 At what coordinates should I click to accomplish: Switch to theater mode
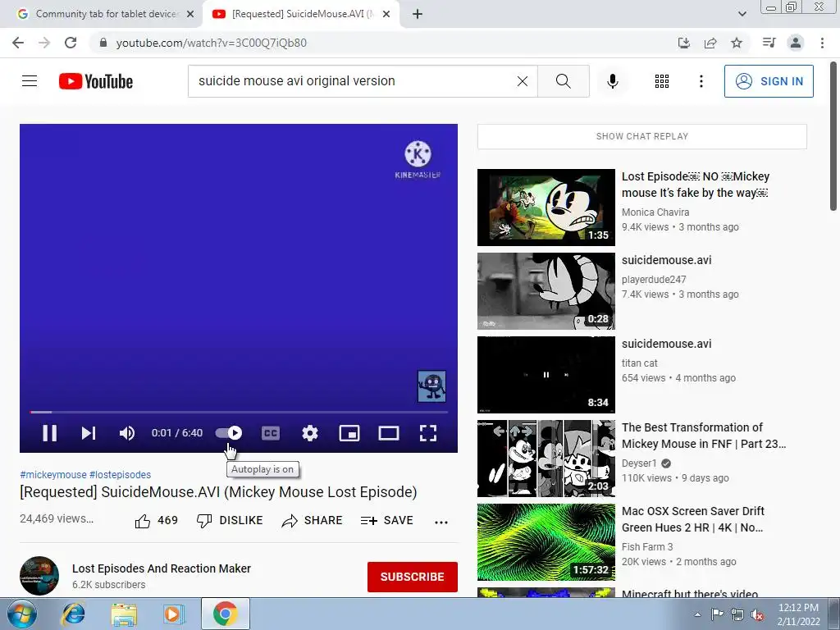388,433
